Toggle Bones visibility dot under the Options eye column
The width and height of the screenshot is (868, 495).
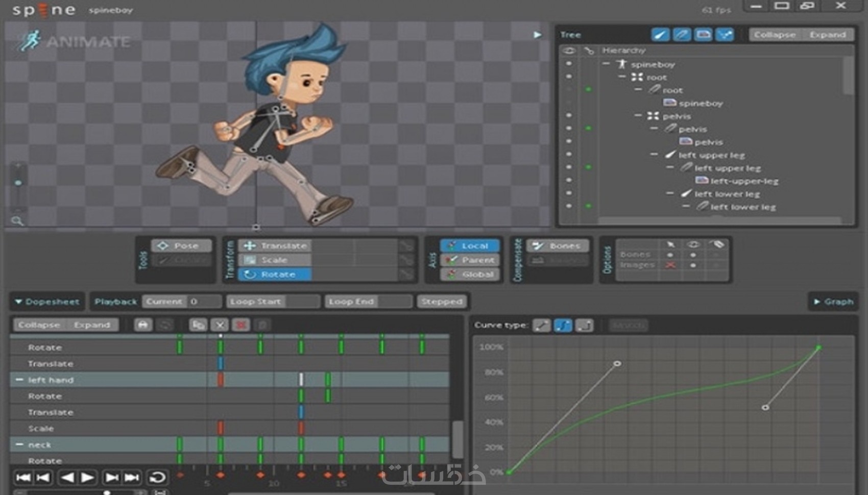[693, 255]
